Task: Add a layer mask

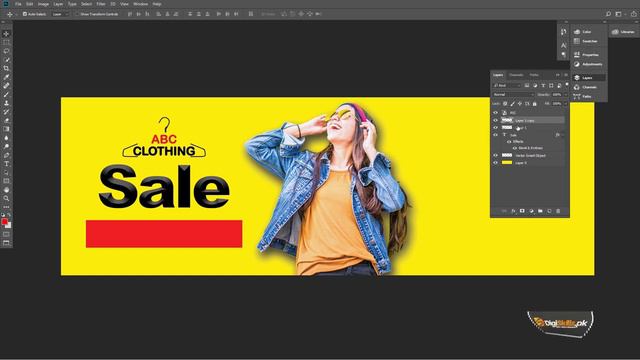Action: click(x=522, y=211)
